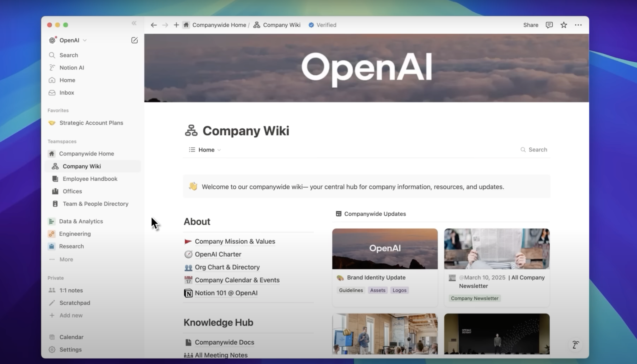Open the Inbox
The width and height of the screenshot is (637, 364).
[67, 93]
